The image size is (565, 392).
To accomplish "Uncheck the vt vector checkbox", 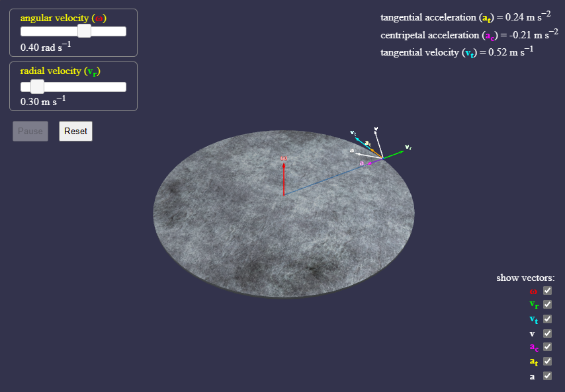I will coord(547,319).
